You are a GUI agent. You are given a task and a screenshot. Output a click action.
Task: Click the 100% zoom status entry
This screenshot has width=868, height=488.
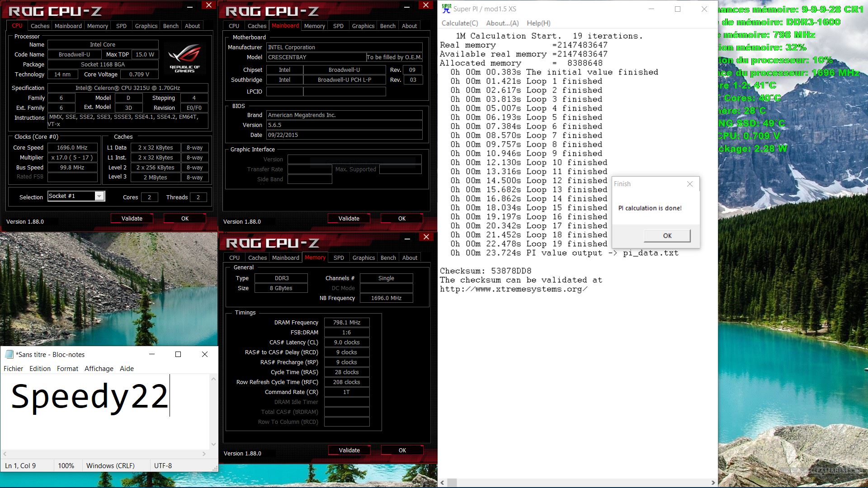click(66, 465)
